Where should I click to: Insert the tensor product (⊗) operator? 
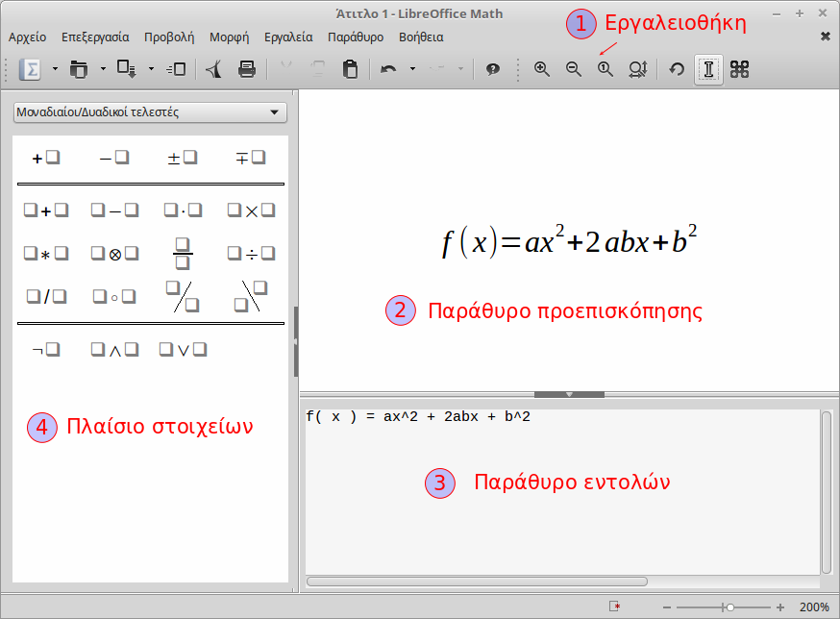pyautogui.click(x=114, y=254)
